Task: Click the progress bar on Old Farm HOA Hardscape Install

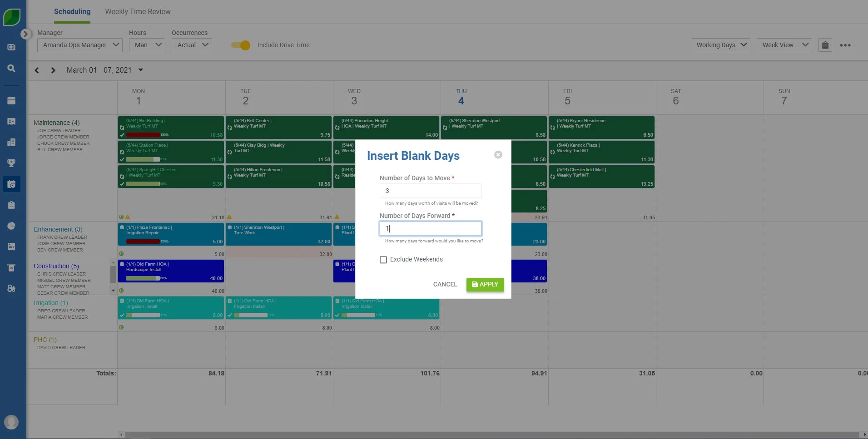Action: tap(143, 278)
